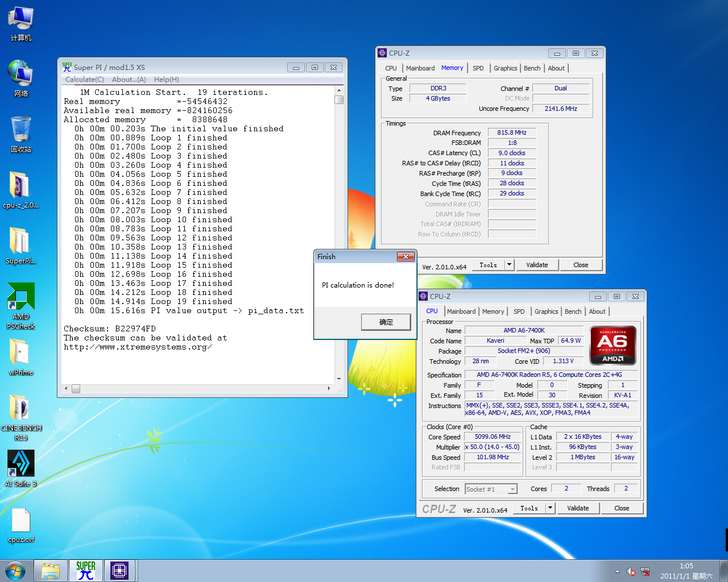Select About tab in upper CPU-Z window
The height and width of the screenshot is (582, 728).
556,68
